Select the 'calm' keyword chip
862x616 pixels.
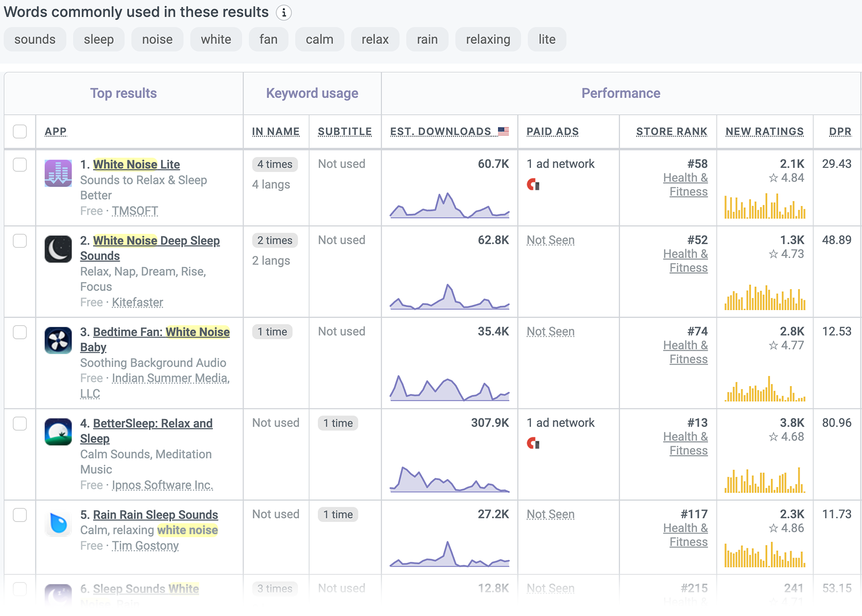coord(320,39)
